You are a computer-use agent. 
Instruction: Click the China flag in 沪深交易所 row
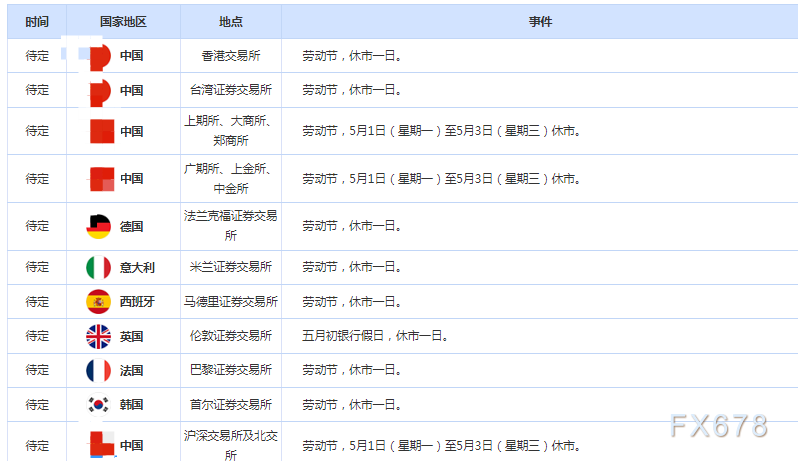click(x=102, y=443)
